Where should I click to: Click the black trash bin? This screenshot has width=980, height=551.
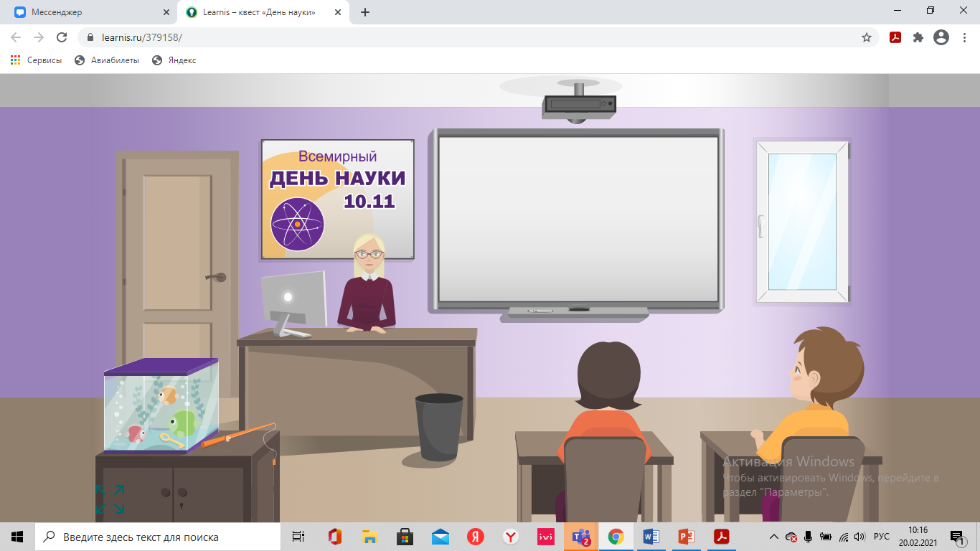coord(439,427)
